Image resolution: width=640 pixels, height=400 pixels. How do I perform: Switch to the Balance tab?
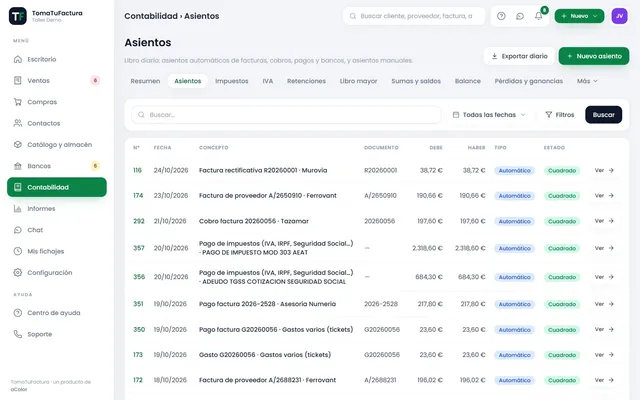click(x=468, y=81)
